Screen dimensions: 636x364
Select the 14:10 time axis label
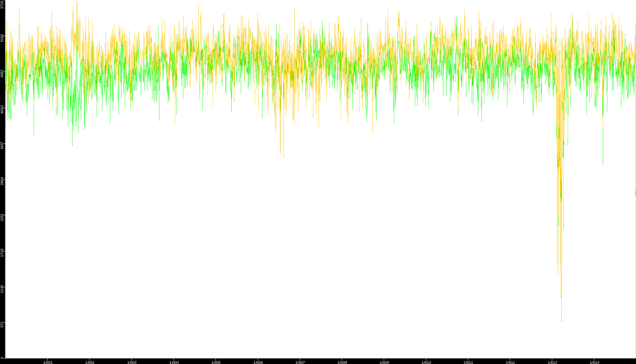point(426,362)
